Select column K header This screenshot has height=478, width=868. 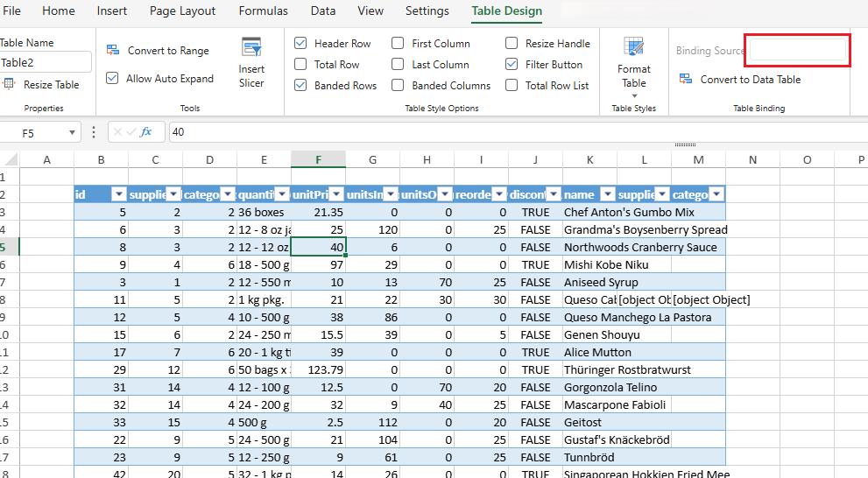pyautogui.click(x=589, y=160)
